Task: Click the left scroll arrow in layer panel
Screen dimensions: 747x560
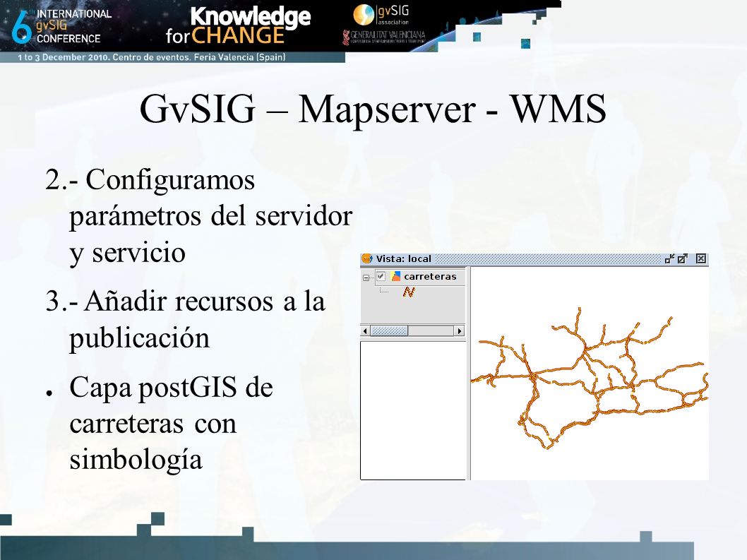Action: point(366,330)
